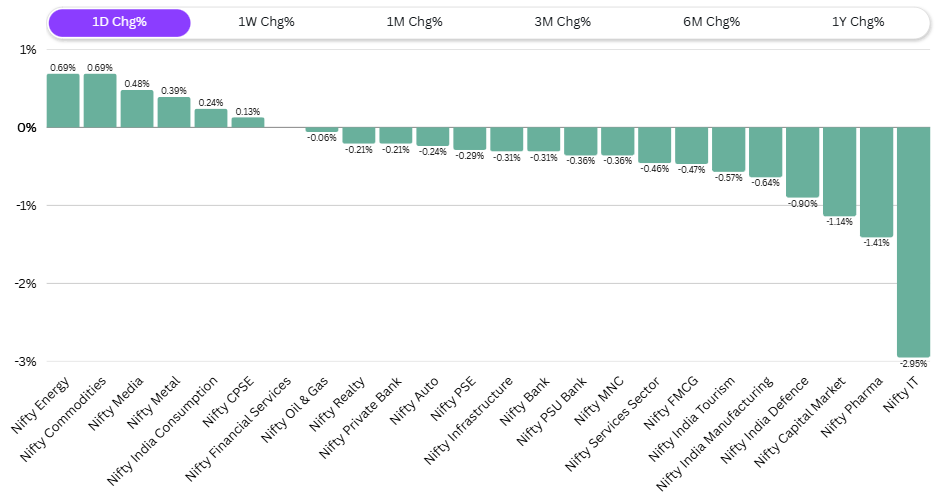Click the -1.14% value label
The height and width of the screenshot is (503, 945).
click(x=840, y=222)
